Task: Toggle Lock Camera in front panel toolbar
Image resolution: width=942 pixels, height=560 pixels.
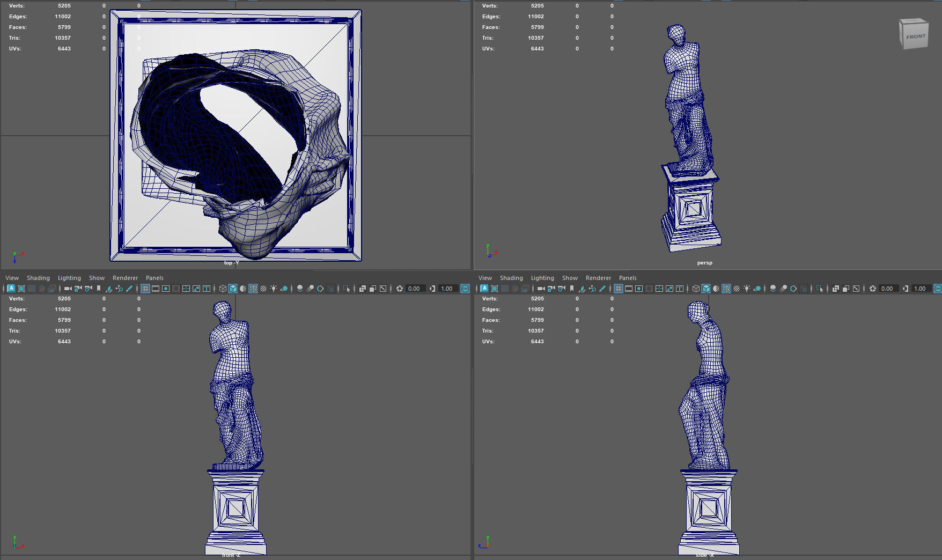Action: pos(78,289)
